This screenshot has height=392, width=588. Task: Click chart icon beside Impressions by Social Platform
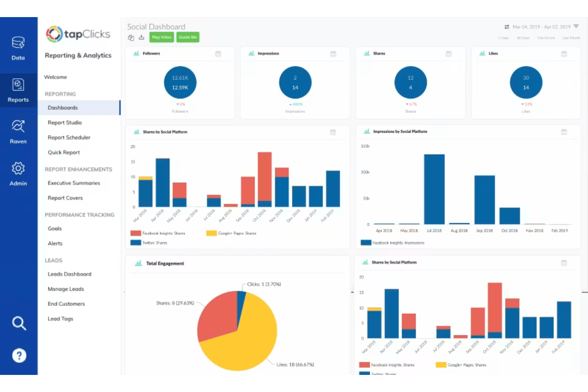(367, 131)
